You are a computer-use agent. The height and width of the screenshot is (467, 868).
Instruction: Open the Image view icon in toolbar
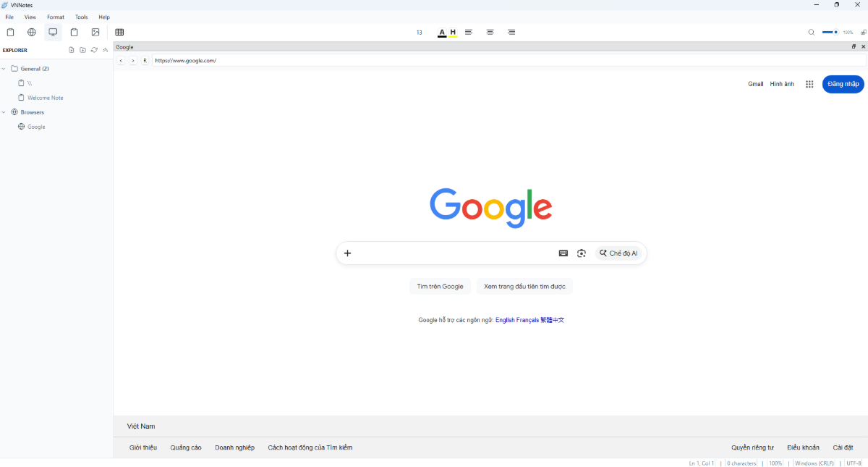95,32
